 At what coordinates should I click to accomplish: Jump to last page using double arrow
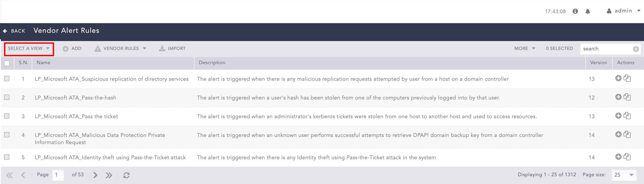109,175
